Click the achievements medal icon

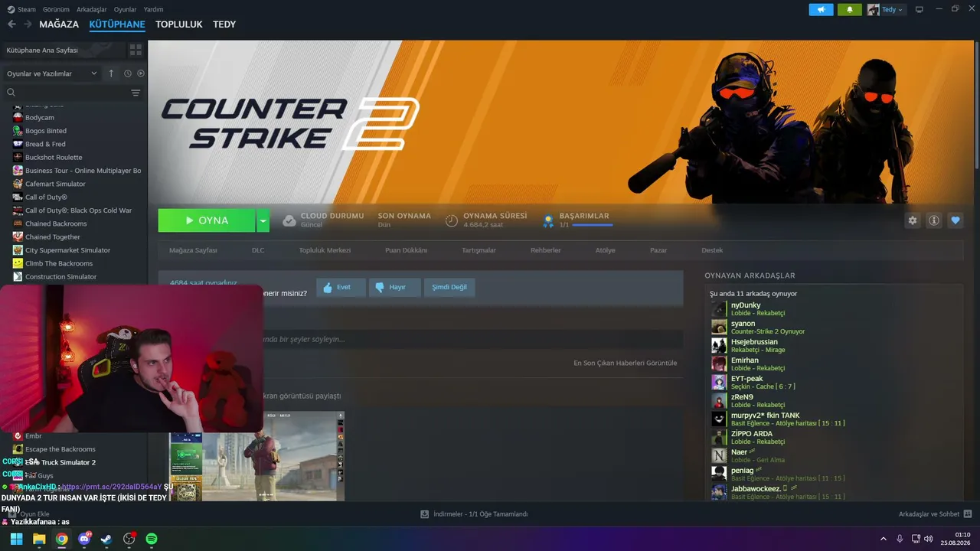click(x=548, y=220)
